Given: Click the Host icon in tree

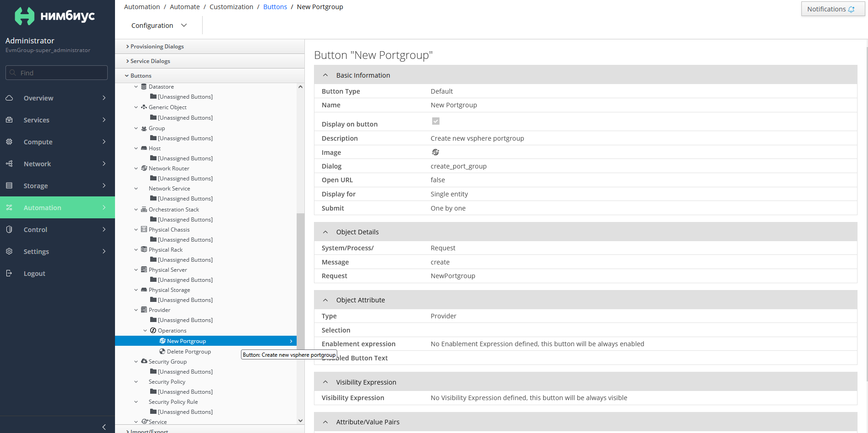Looking at the screenshot, I should point(144,148).
